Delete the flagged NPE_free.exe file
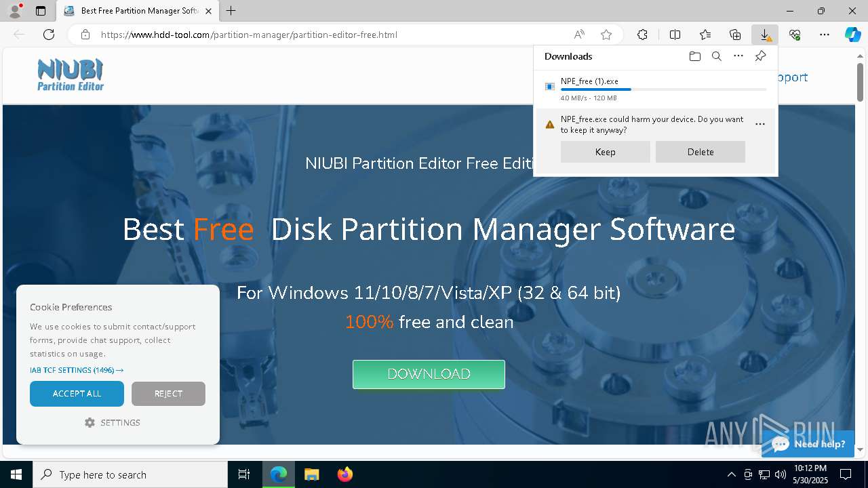The image size is (868, 488). pos(701,152)
